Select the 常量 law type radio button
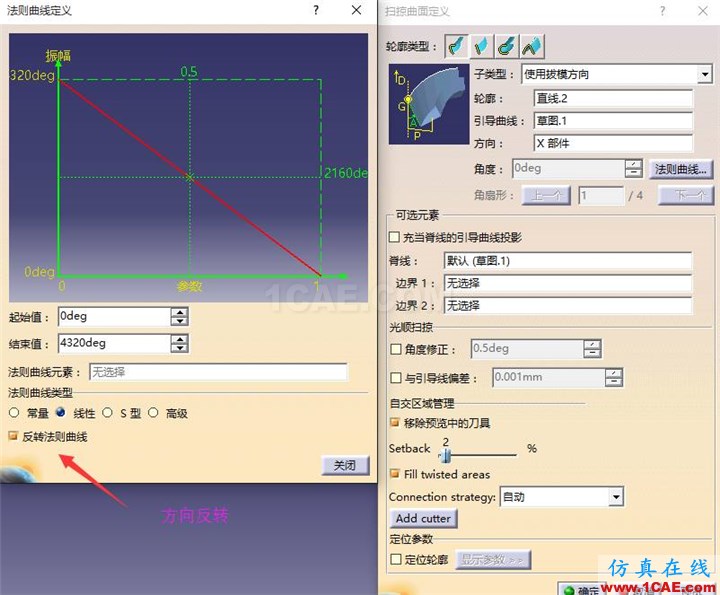Image resolution: width=720 pixels, height=595 pixels. point(14,413)
